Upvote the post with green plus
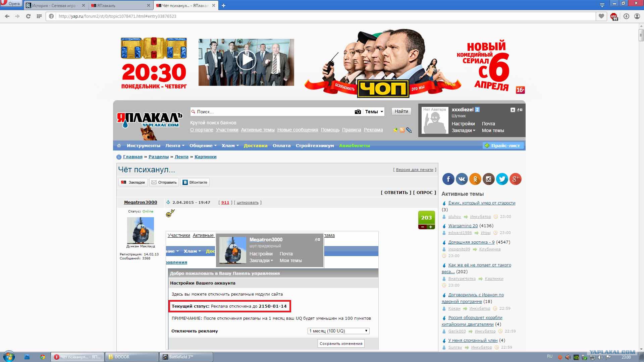This screenshot has height=362, width=644. pyautogui.click(x=430, y=227)
